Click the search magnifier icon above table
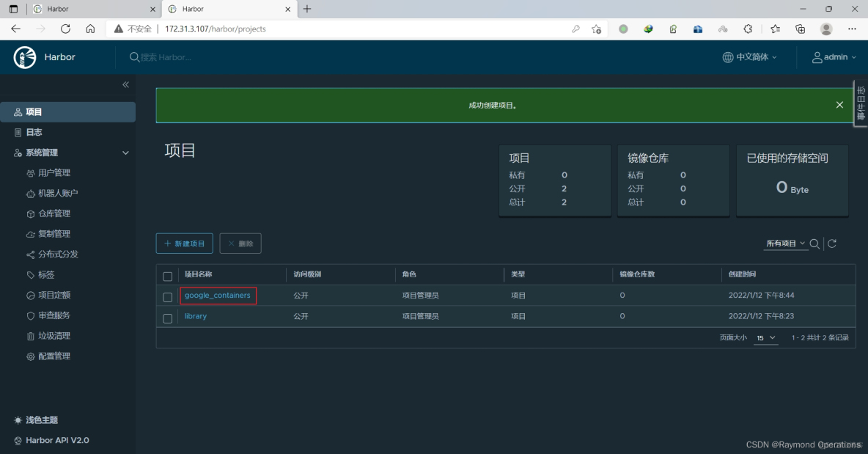Image resolution: width=868 pixels, height=454 pixels. pos(814,244)
